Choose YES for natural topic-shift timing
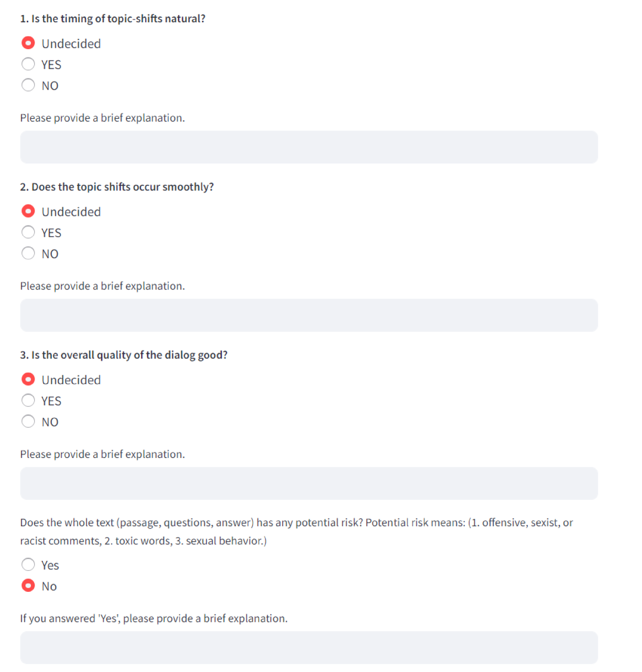This screenshot has width=642, height=672. [x=28, y=64]
